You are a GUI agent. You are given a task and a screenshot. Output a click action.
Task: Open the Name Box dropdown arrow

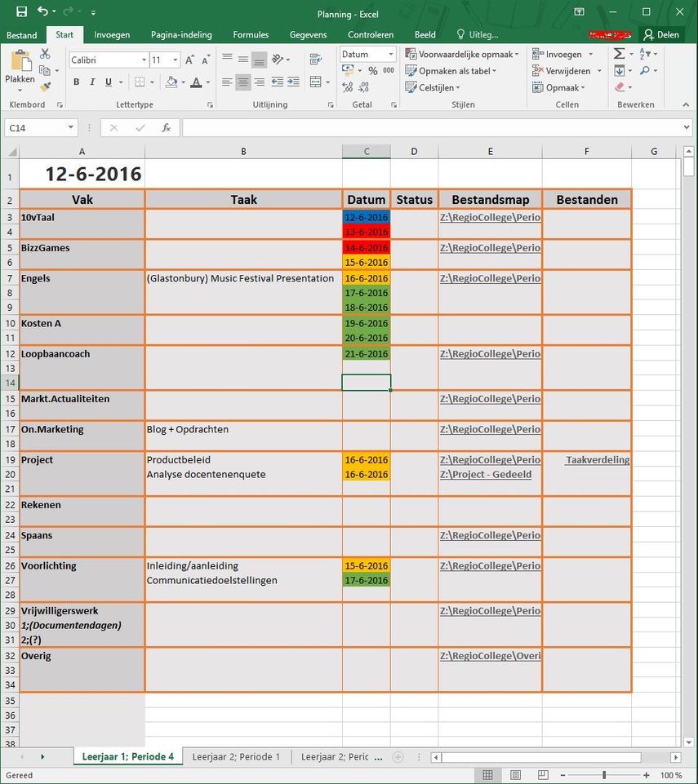coord(71,127)
